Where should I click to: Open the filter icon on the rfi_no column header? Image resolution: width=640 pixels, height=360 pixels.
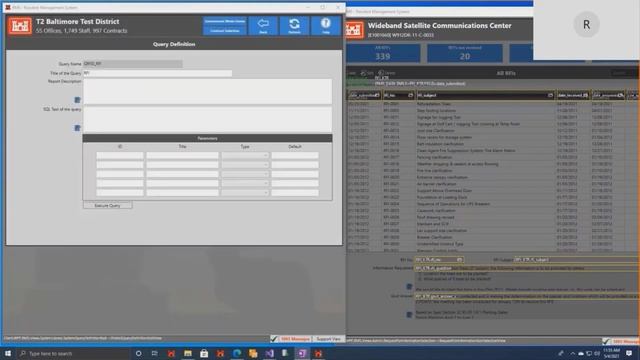tap(410, 95)
